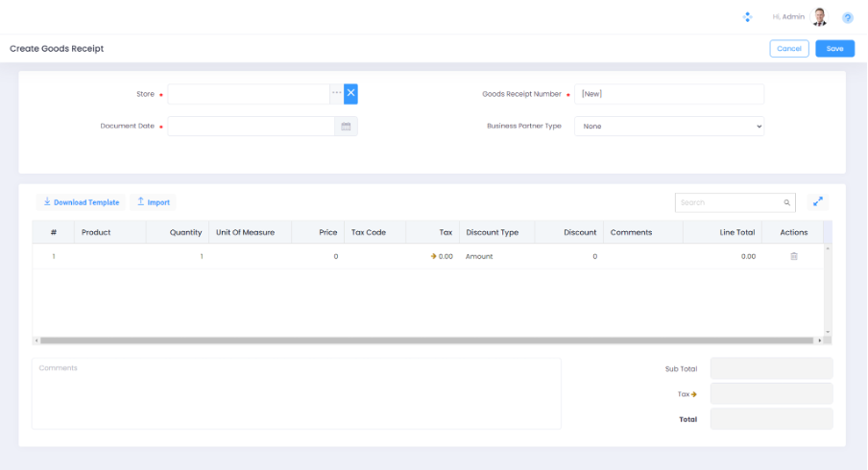Click the Download Template button

click(81, 202)
